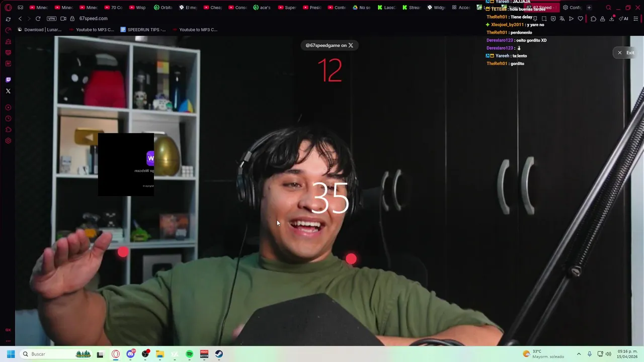Click the volume speaker tray icon

pyautogui.click(x=609, y=354)
